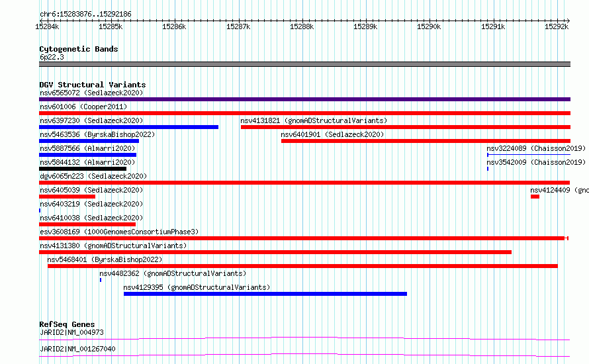Click the nsv6565072 (Sedlazeck2020) label
The height and width of the screenshot is (364, 589).
[91, 93]
